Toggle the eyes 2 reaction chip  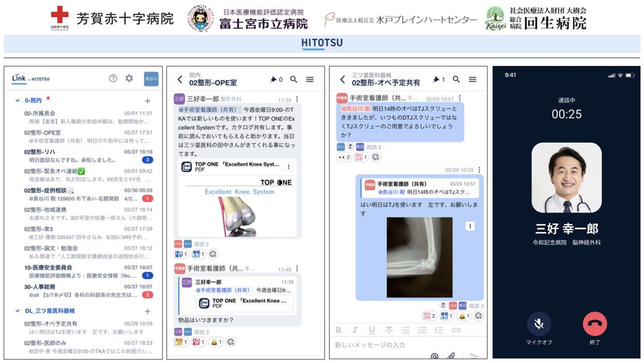point(344,157)
